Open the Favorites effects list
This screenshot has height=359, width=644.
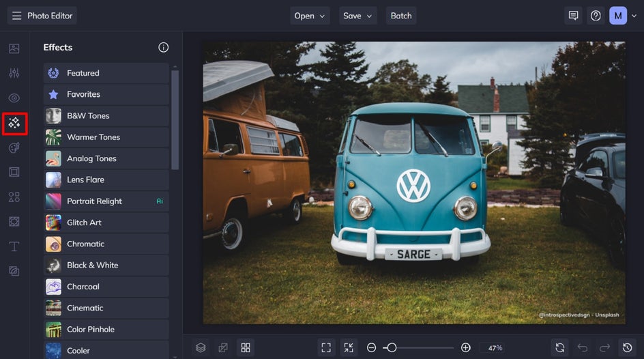tap(106, 94)
